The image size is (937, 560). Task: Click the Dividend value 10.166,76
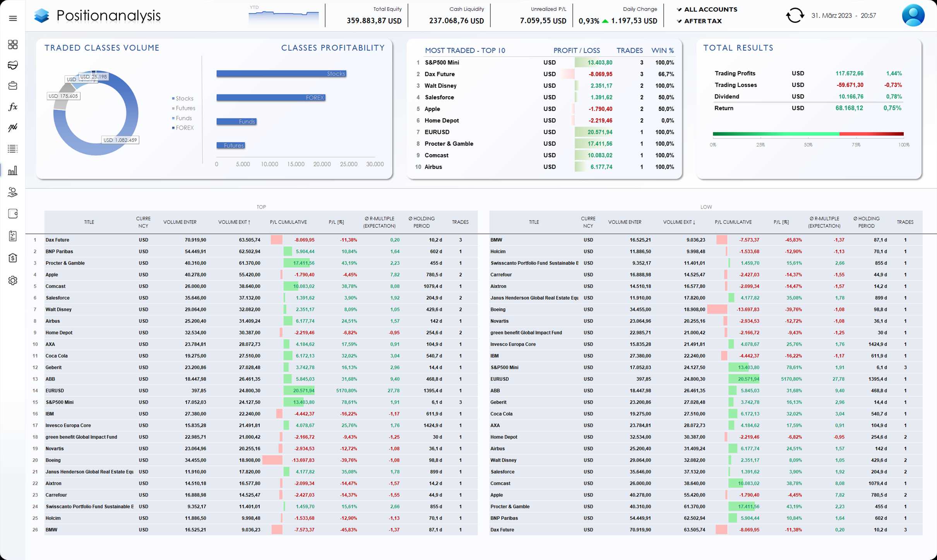851,96
